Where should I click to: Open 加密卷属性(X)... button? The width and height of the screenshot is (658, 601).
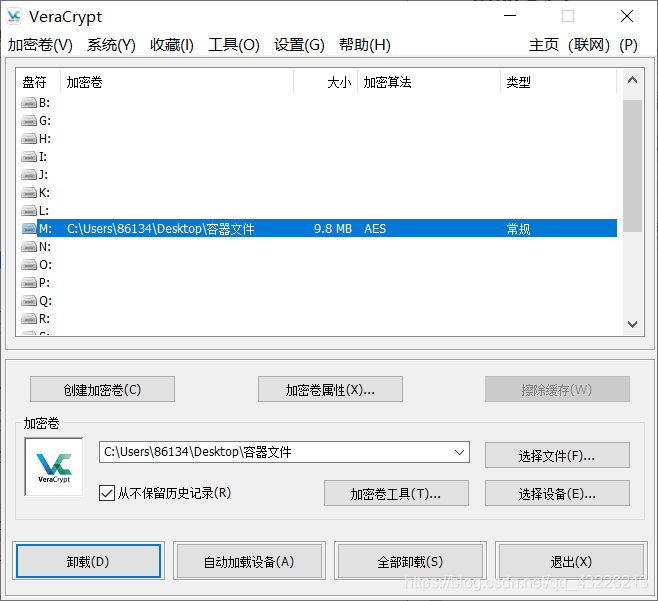pyautogui.click(x=330, y=389)
